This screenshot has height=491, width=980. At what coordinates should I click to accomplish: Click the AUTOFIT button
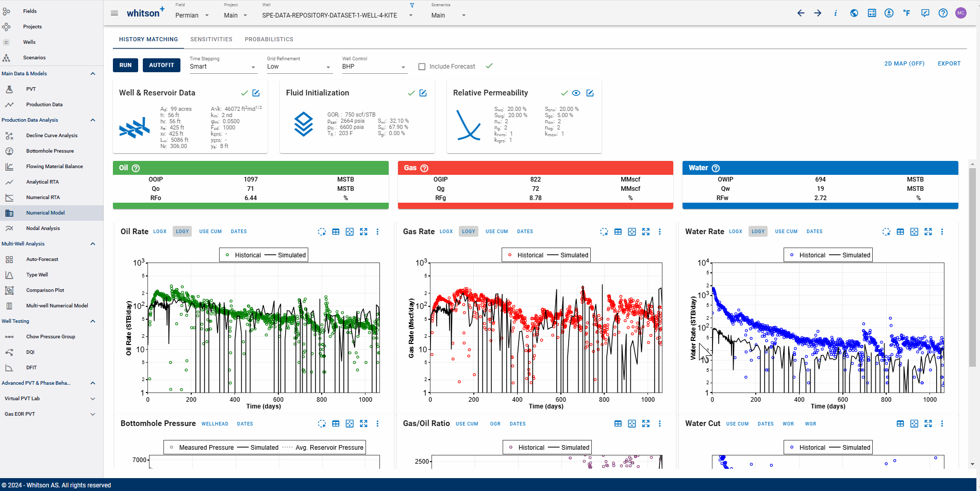coord(161,65)
